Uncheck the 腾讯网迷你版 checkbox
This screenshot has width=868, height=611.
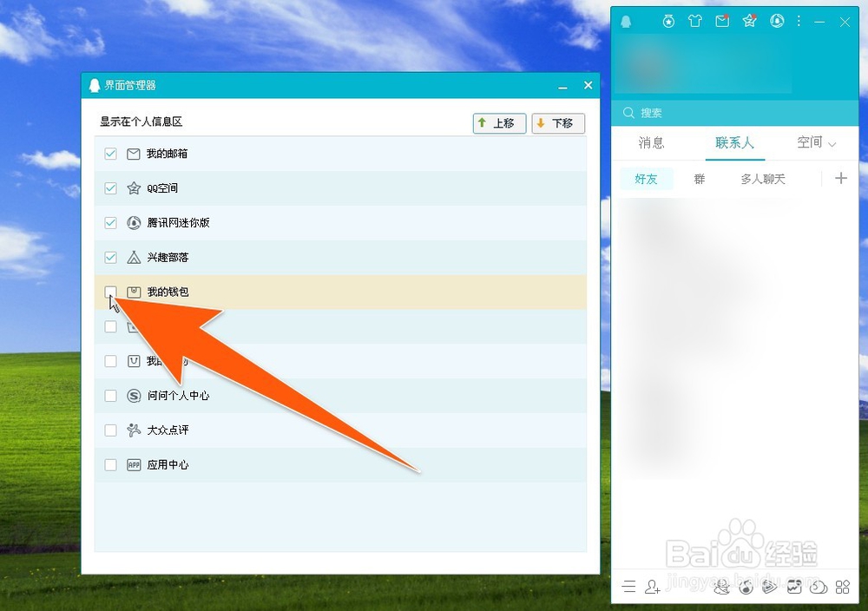point(111,223)
